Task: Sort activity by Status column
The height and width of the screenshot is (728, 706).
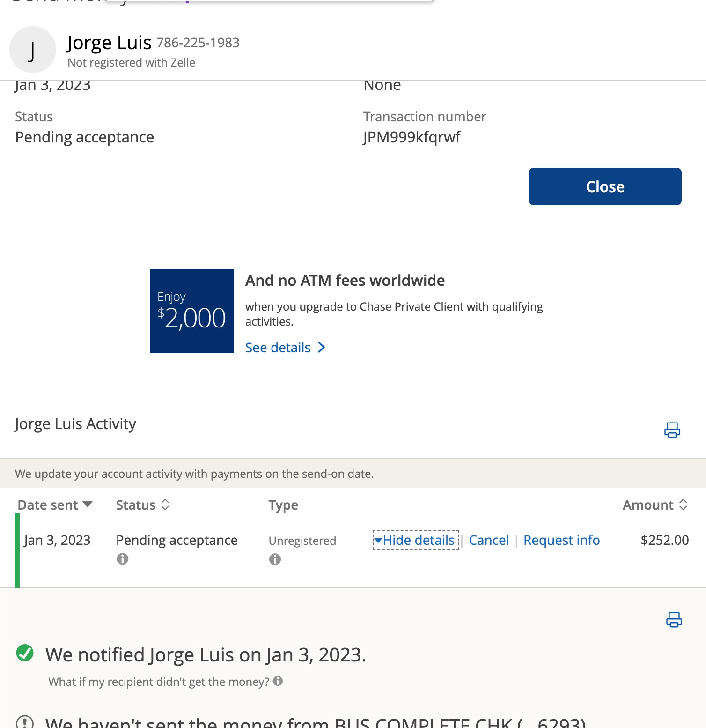Action: tap(143, 505)
